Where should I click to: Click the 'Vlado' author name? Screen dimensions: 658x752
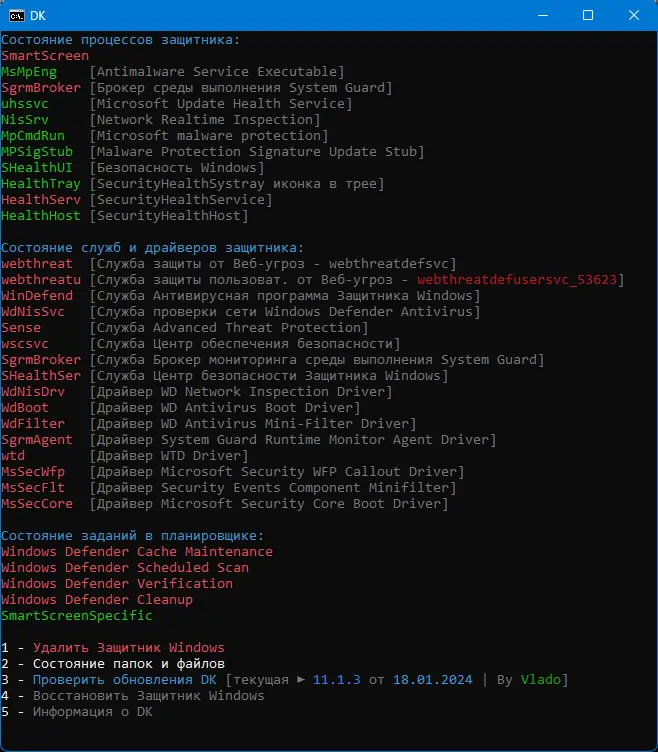540,680
